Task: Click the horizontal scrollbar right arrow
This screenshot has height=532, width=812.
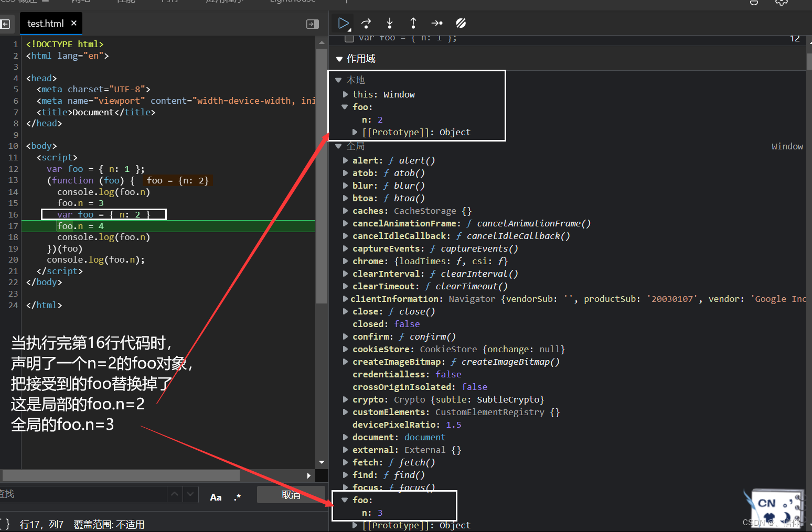Action: pos(309,475)
